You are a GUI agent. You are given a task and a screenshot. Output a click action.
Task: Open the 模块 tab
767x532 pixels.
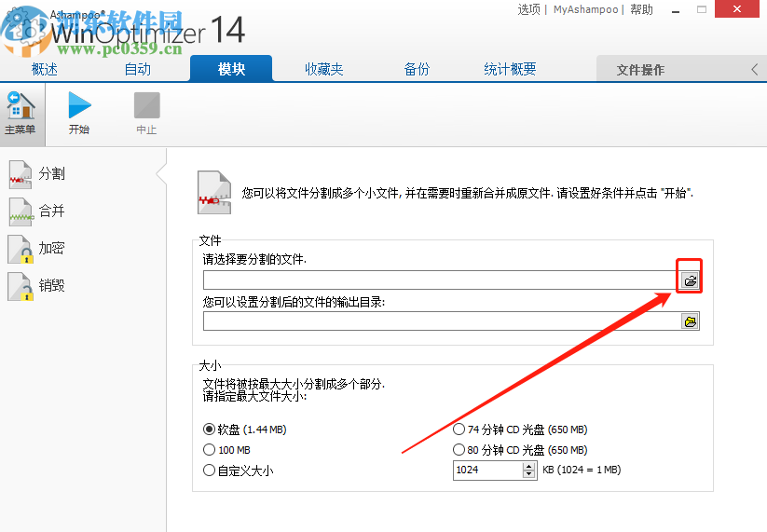[x=231, y=68]
